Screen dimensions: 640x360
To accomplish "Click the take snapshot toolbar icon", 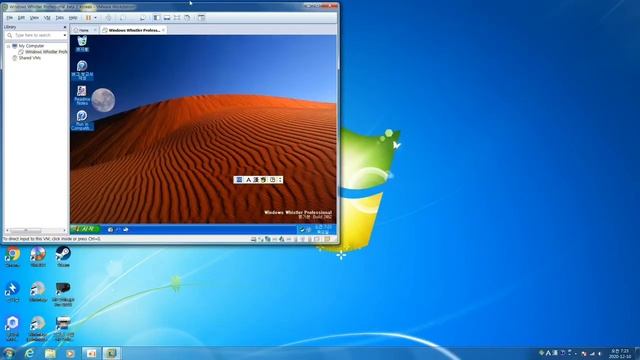I will [123, 18].
